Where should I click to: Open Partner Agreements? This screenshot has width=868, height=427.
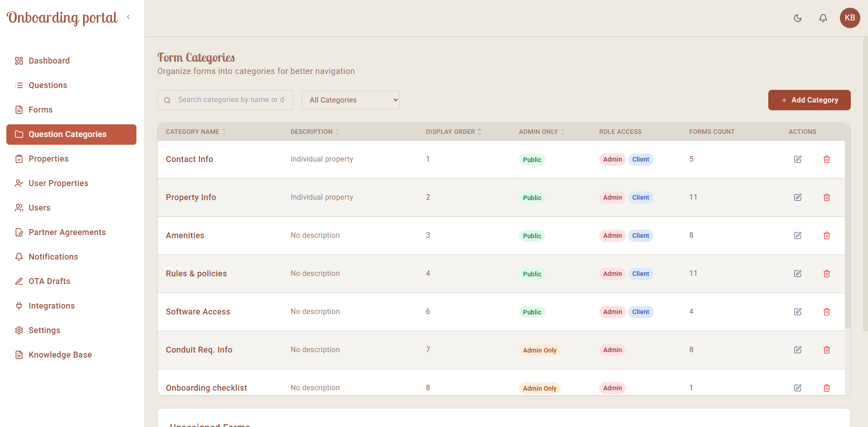pos(71,232)
